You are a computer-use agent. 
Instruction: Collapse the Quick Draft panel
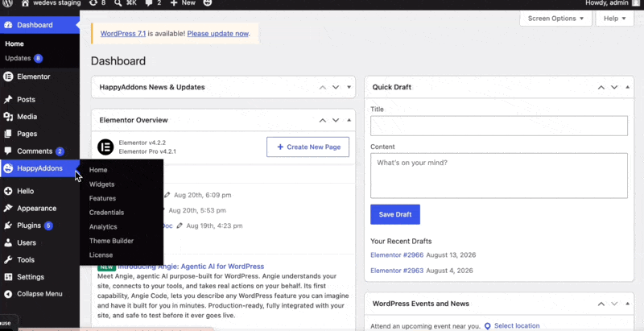pyautogui.click(x=628, y=87)
